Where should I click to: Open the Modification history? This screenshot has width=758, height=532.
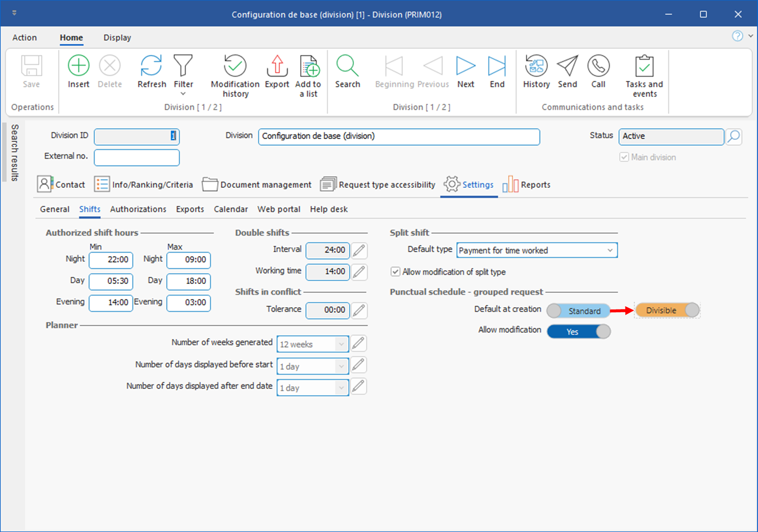pyautogui.click(x=235, y=66)
